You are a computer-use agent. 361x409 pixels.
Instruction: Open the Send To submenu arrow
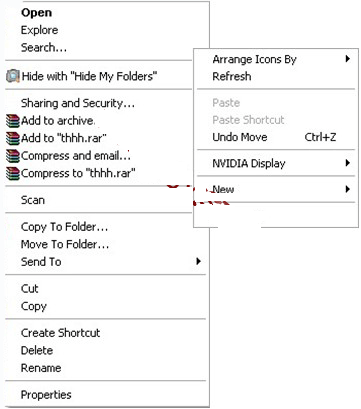tap(198, 261)
